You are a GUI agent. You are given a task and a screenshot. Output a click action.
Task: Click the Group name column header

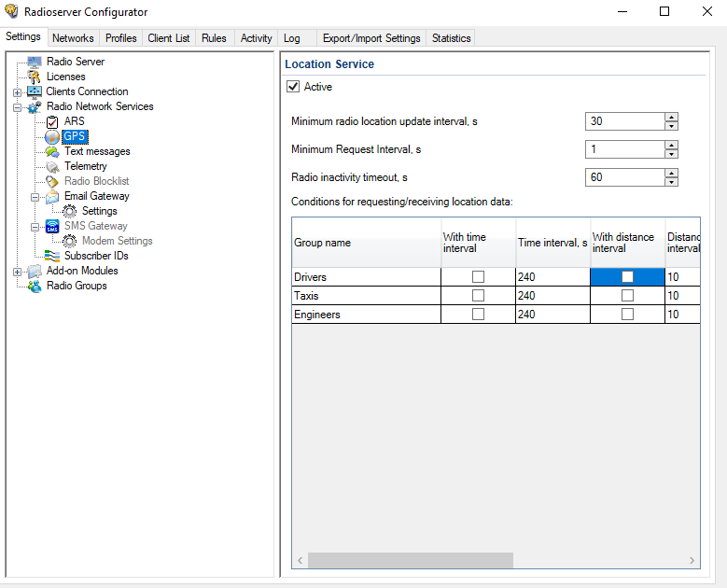coord(366,243)
